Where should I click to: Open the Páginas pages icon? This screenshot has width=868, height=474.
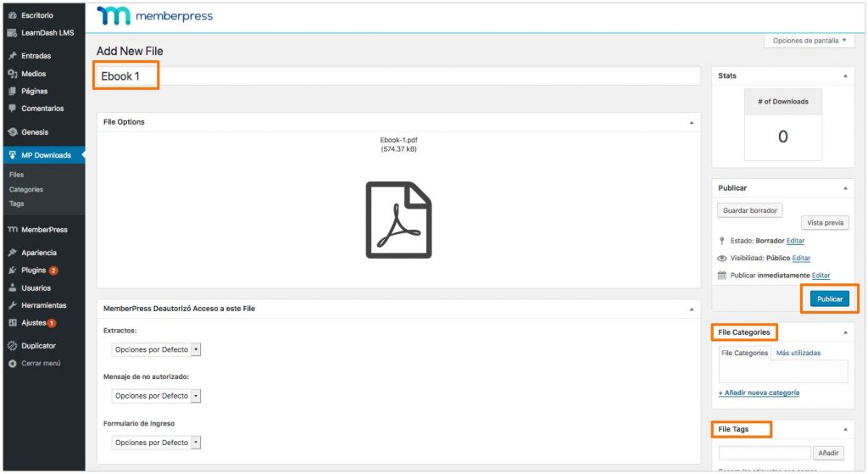[x=12, y=91]
